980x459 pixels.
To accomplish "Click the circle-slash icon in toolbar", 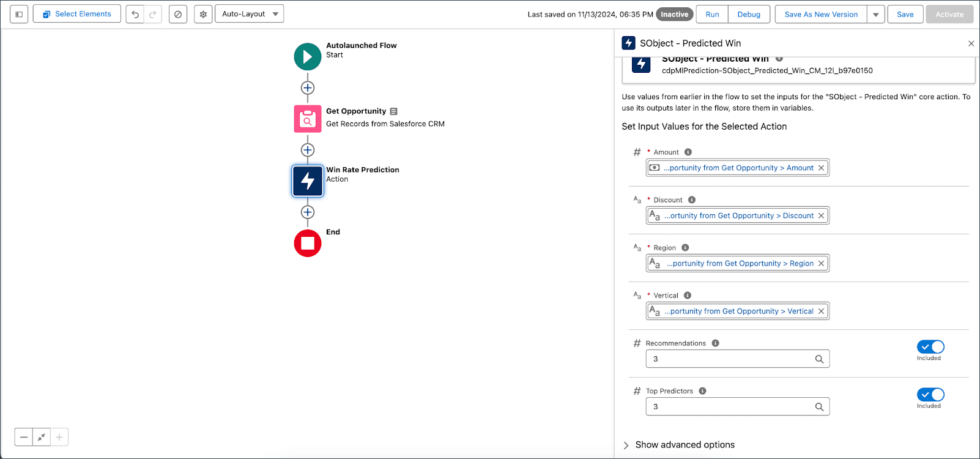I will tap(178, 14).
